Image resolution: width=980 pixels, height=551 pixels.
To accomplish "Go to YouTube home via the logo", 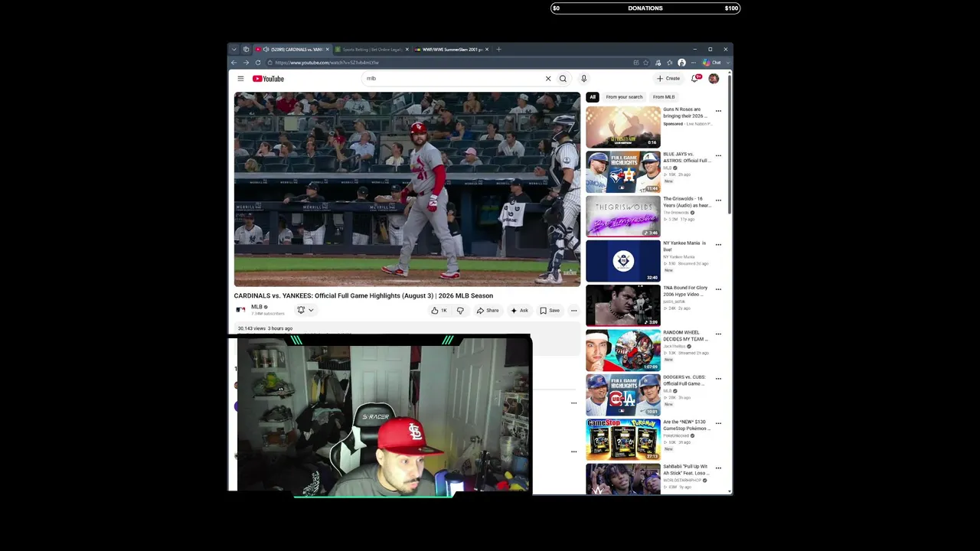I will [x=268, y=79].
